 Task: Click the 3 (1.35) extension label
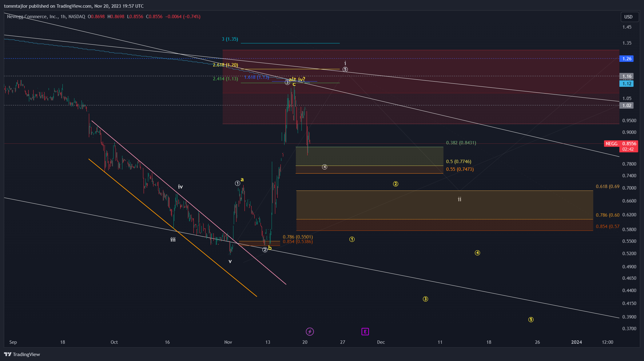[230, 39]
